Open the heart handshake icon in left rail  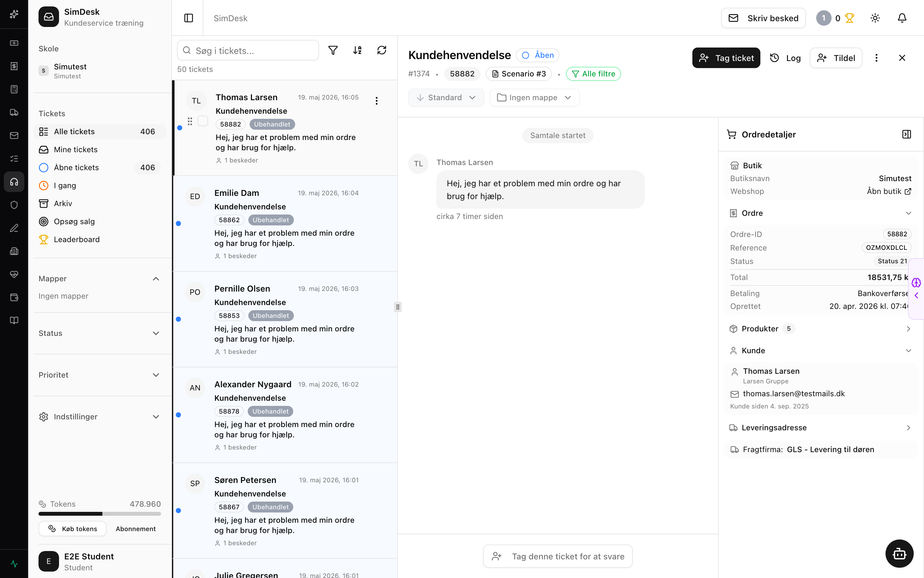pos(14,275)
